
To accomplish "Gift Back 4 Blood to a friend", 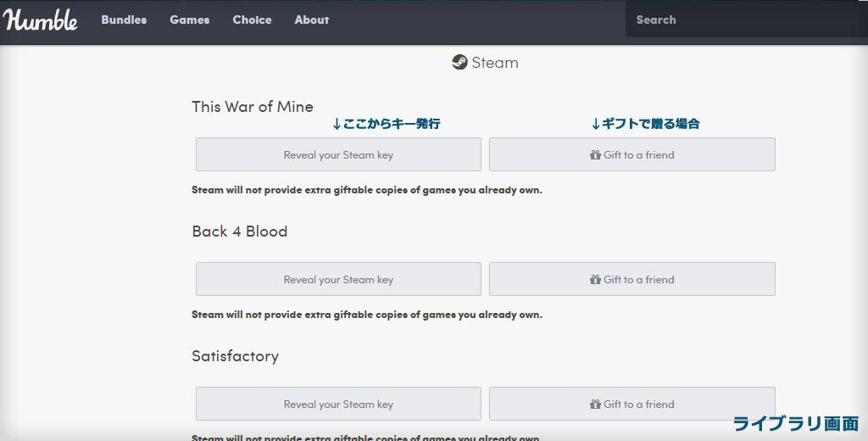I will pos(632,279).
